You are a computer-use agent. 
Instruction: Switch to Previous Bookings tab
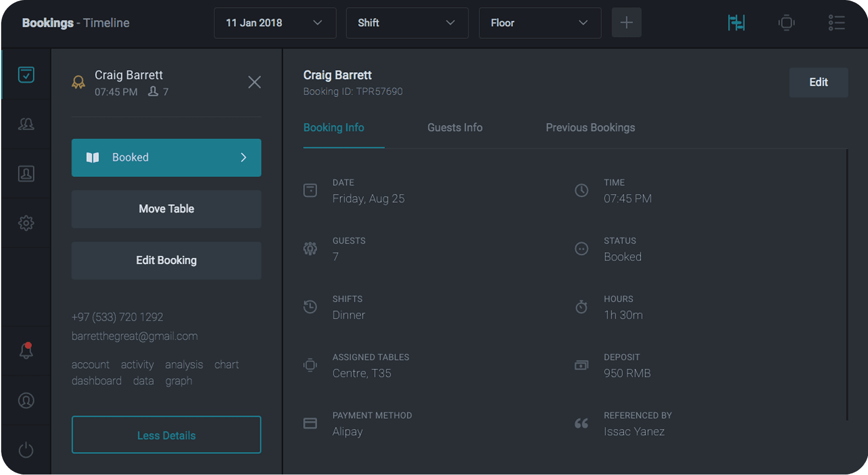pos(590,128)
